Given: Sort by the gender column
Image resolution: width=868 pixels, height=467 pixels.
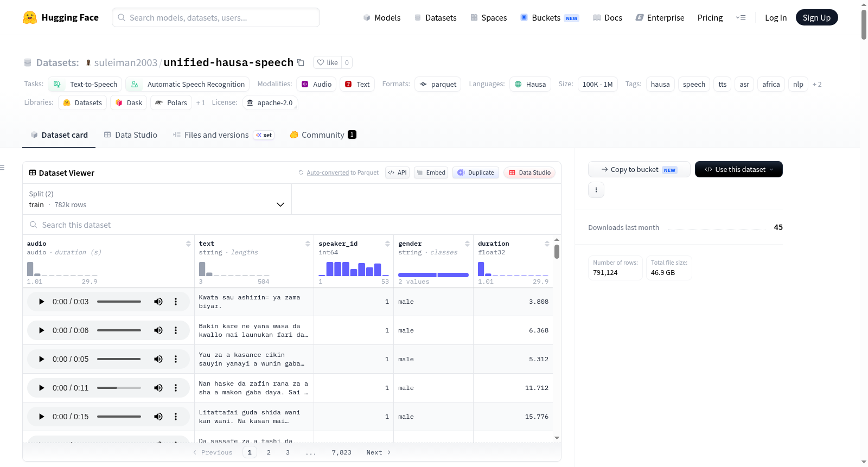Looking at the screenshot, I should [x=467, y=244].
